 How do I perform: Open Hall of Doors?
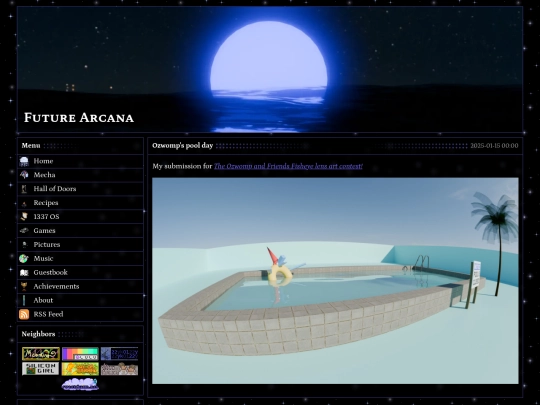tap(55, 189)
